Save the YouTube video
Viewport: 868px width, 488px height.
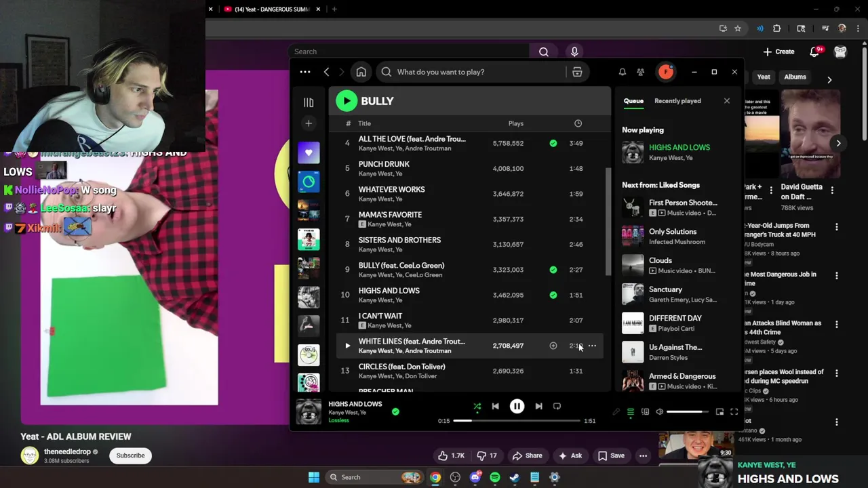click(610, 455)
